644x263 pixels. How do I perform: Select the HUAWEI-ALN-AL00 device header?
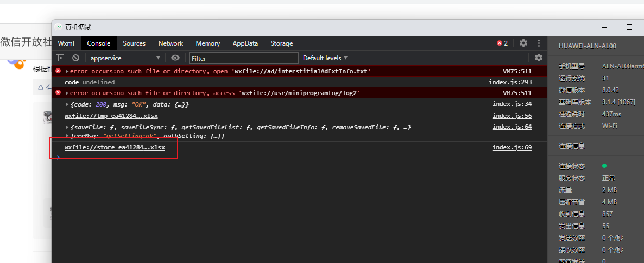pos(588,46)
